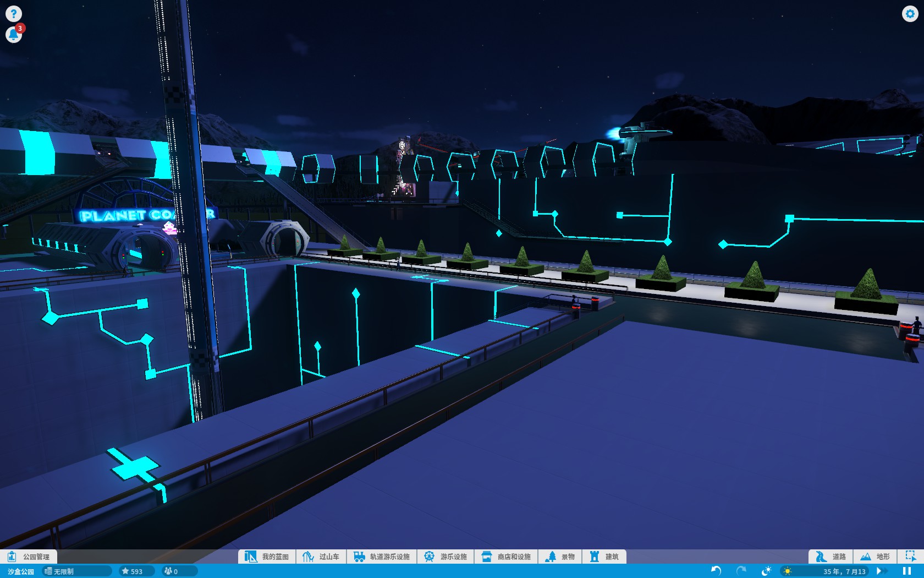Click the undo arrow icon

point(716,571)
